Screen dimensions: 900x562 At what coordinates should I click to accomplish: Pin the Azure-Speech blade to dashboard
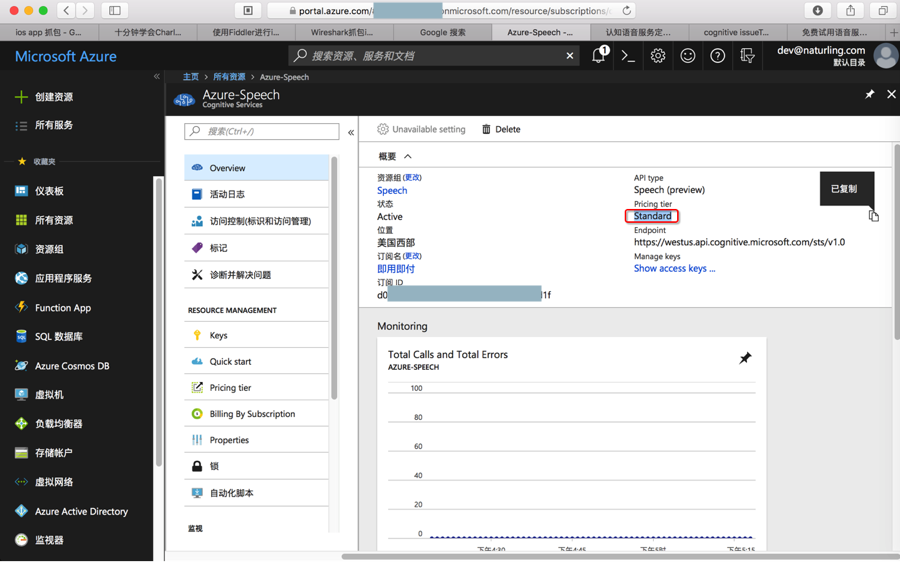point(869,95)
